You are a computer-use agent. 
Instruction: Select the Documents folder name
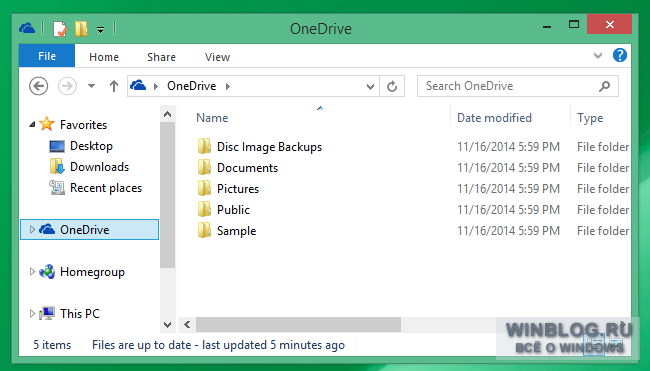tap(247, 167)
